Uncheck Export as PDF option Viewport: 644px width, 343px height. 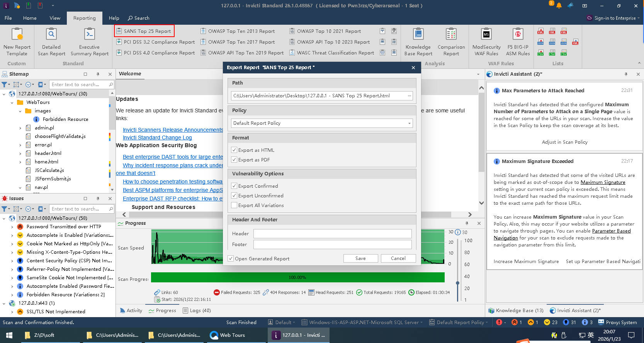click(234, 160)
